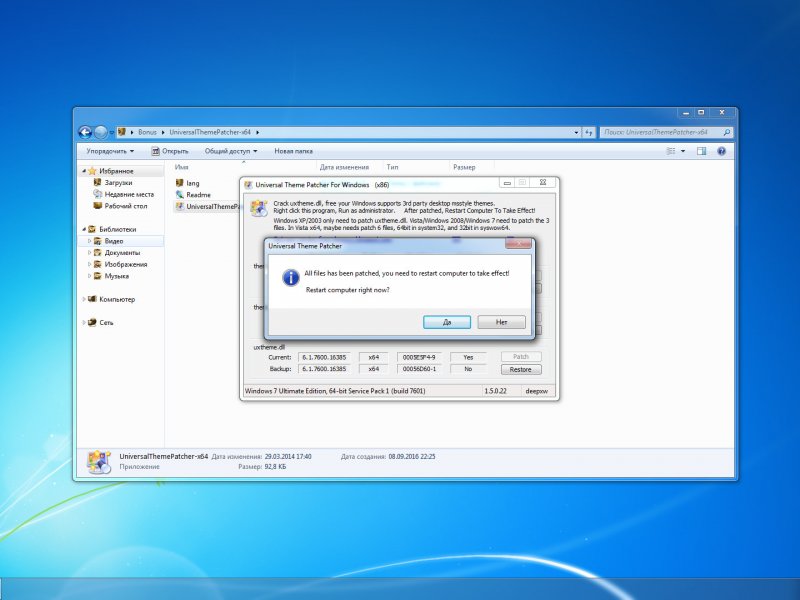Open the Упорядочить menu
The width and height of the screenshot is (800, 600).
click(x=110, y=151)
